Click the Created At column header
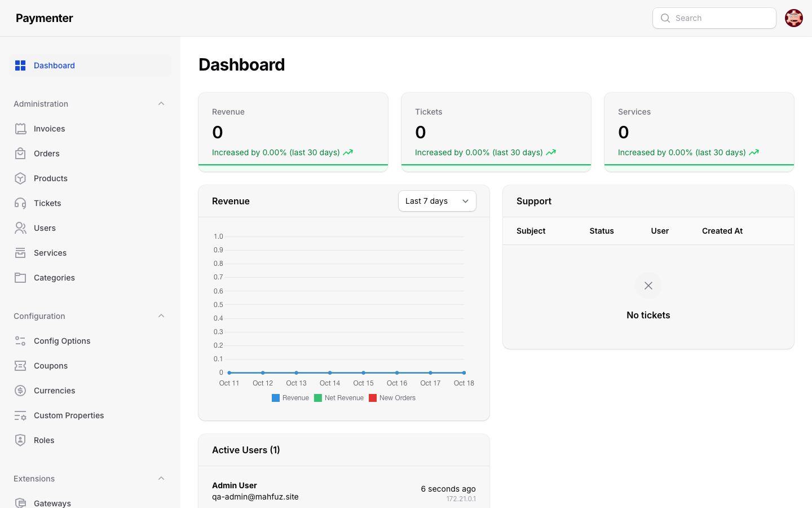Viewport: 812px width, 508px height. click(722, 231)
